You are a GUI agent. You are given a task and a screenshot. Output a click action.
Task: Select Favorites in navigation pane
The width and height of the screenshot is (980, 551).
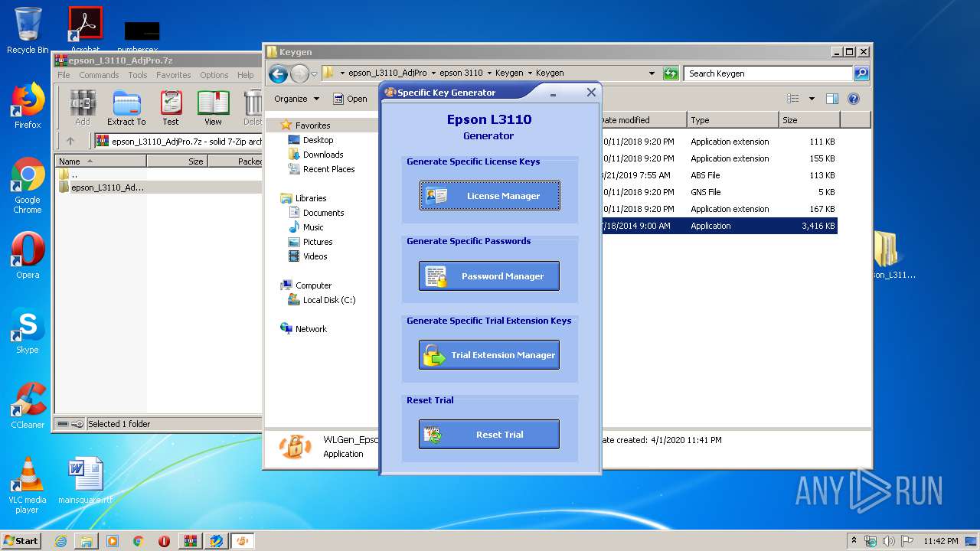tap(312, 126)
